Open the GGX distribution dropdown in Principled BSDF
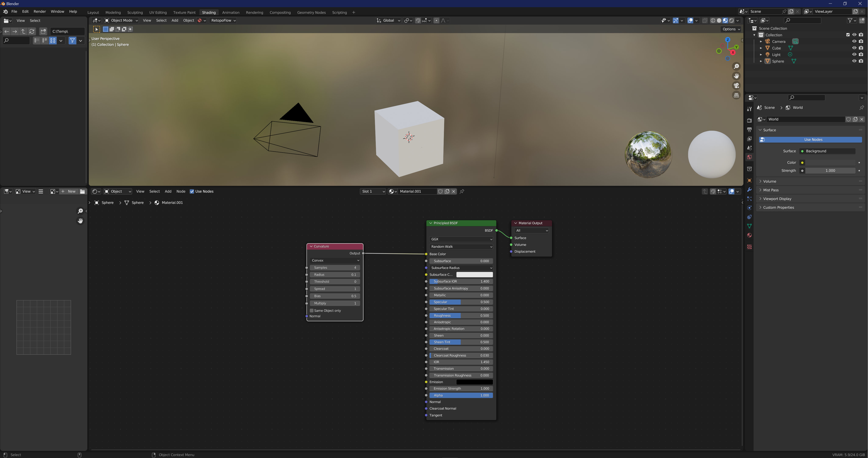The image size is (868, 458). 461,239
